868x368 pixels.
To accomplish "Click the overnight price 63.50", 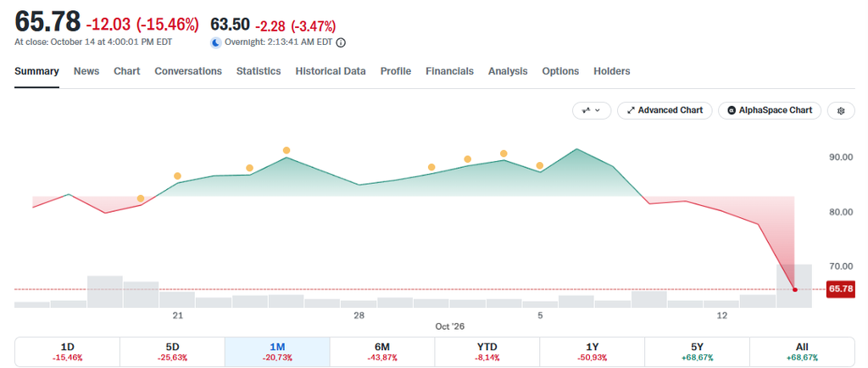I will tap(230, 25).
